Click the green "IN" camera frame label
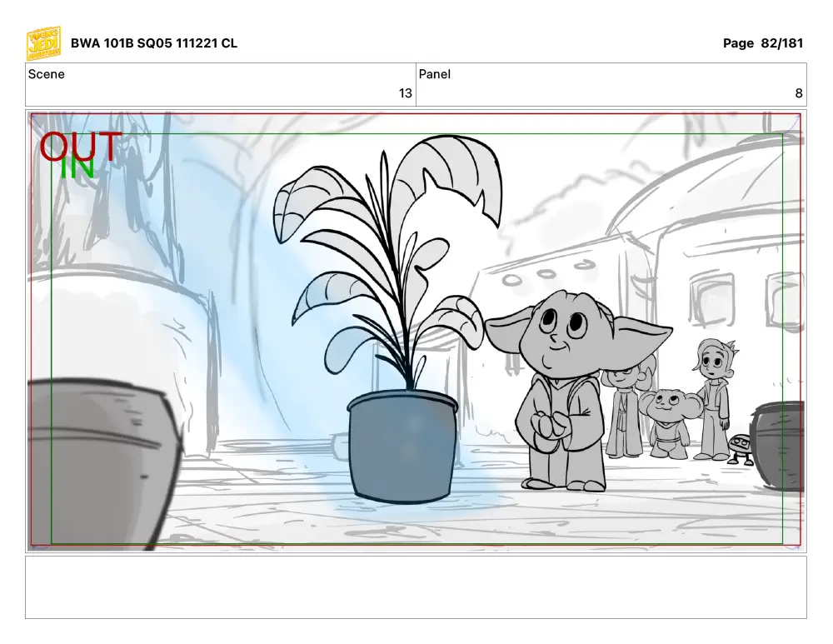Image resolution: width=833 pixels, height=644 pixels. [x=77, y=168]
